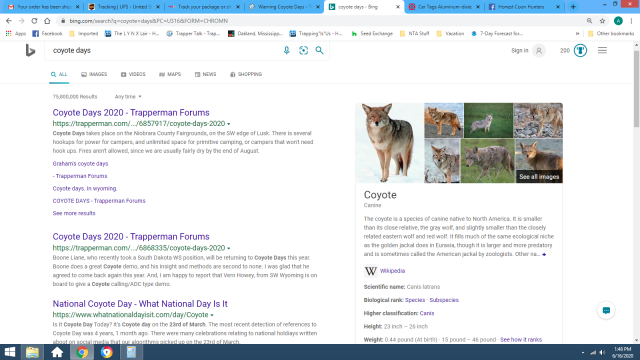
Task: Open the Seed Exchange bookmark
Action: point(372,33)
